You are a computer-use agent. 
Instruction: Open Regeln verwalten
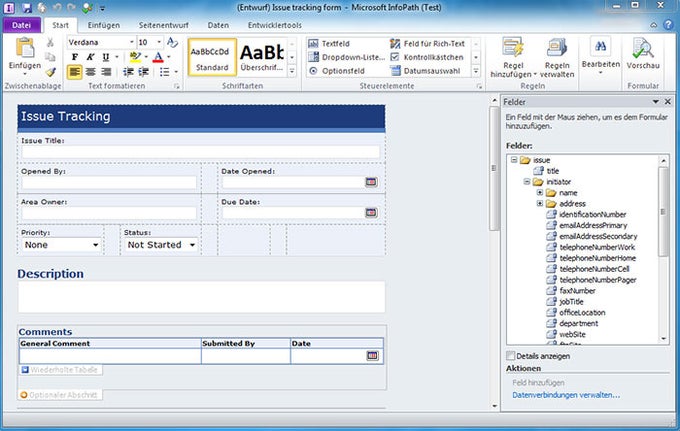[557, 58]
